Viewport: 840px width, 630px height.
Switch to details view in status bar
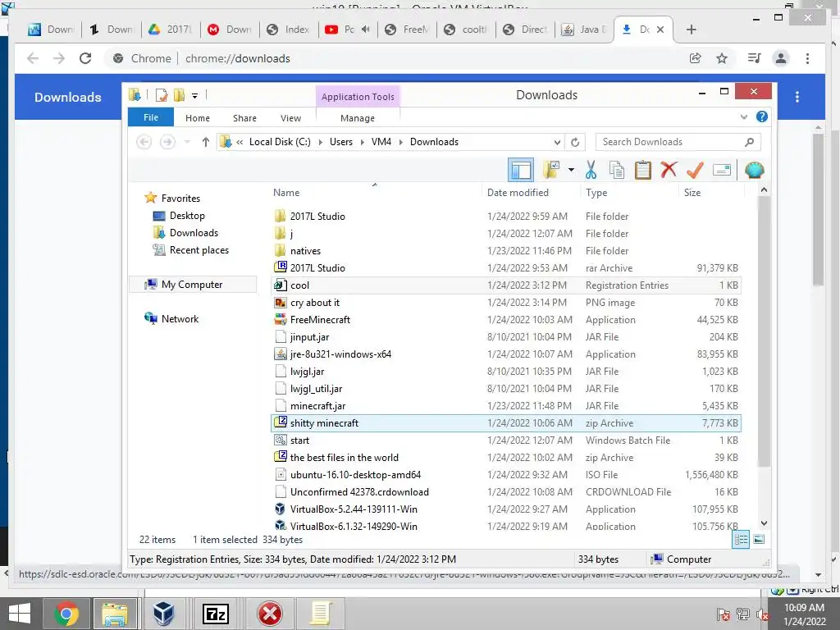click(741, 540)
